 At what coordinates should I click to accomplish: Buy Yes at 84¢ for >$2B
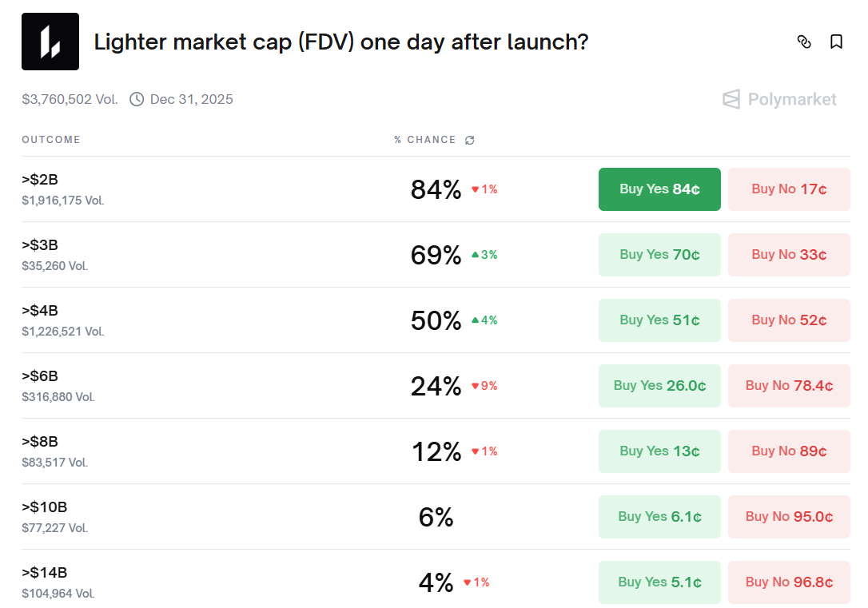pyautogui.click(x=659, y=189)
